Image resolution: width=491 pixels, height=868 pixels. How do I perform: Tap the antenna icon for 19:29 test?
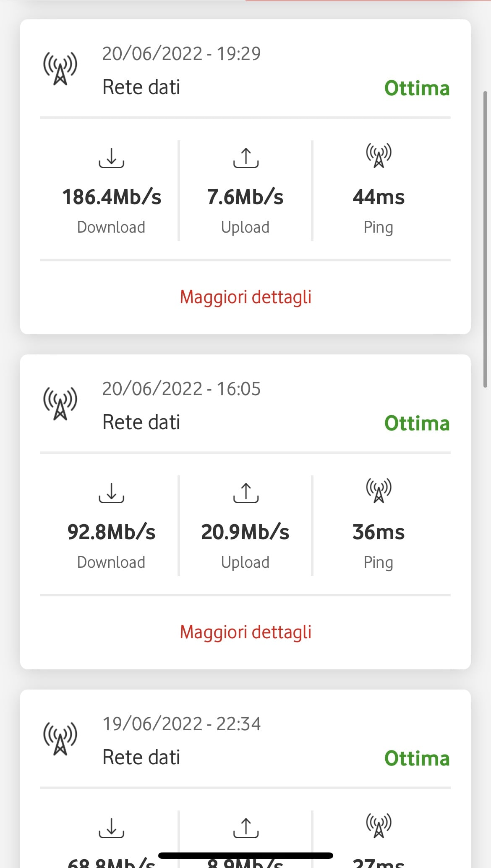pos(60,68)
